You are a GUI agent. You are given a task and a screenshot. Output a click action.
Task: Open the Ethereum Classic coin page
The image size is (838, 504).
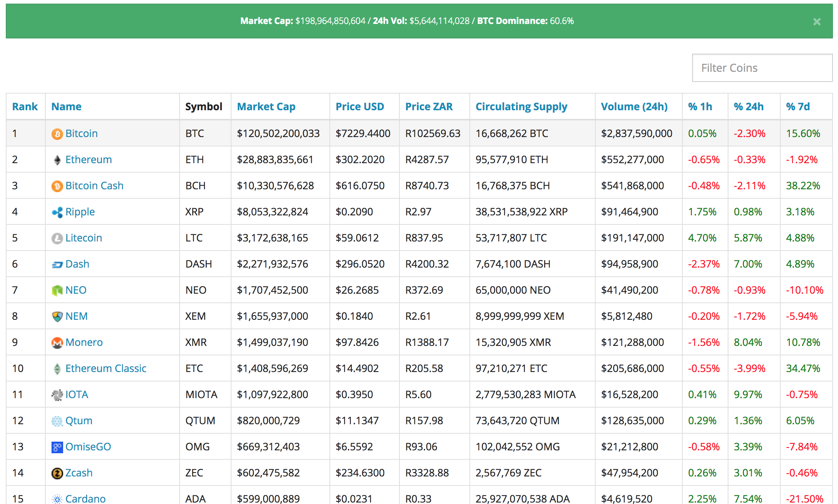[106, 368]
